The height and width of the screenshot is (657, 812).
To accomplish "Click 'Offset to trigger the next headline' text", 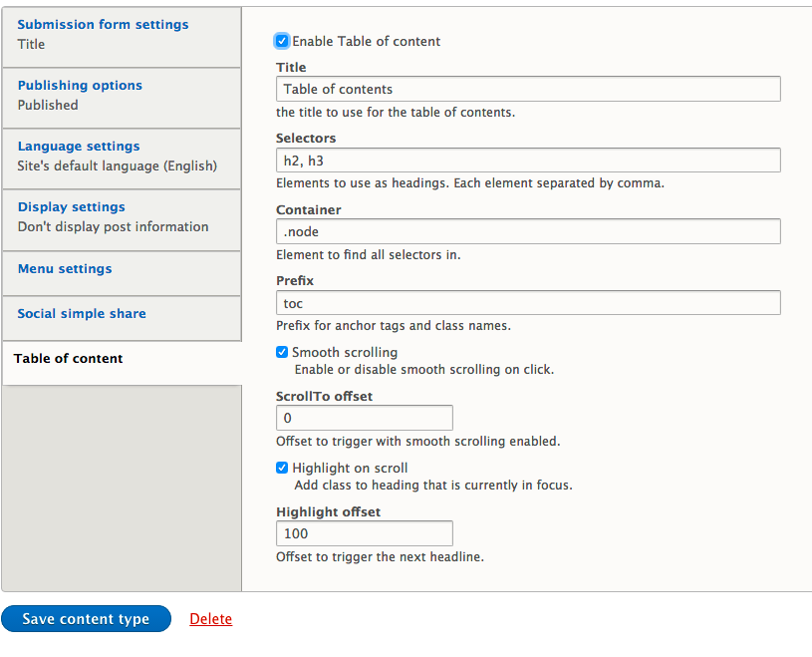I will [x=380, y=557].
